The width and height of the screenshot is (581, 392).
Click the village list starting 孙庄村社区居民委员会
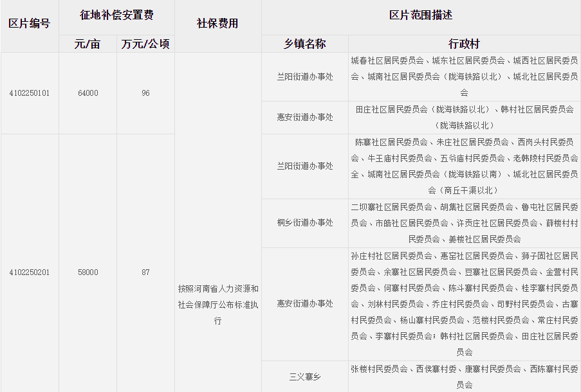coord(465,304)
